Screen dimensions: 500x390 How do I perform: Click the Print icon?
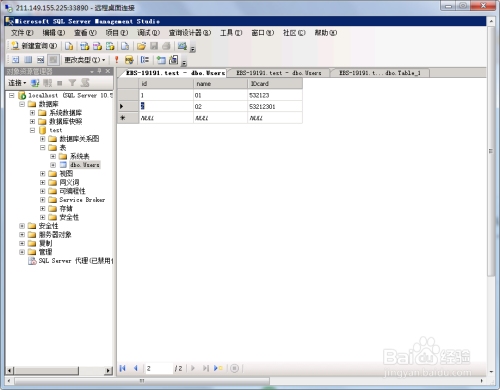point(166,46)
